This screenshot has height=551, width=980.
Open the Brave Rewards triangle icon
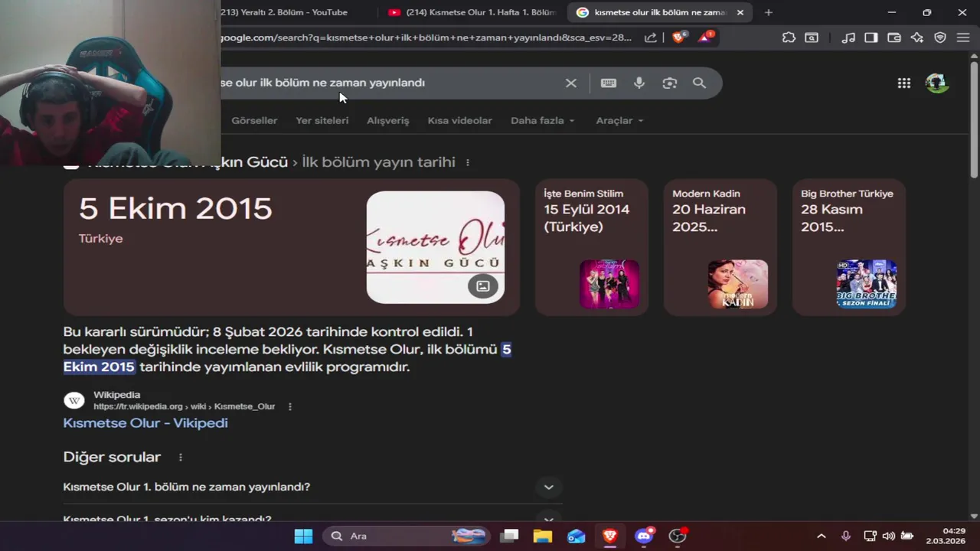pos(705,37)
